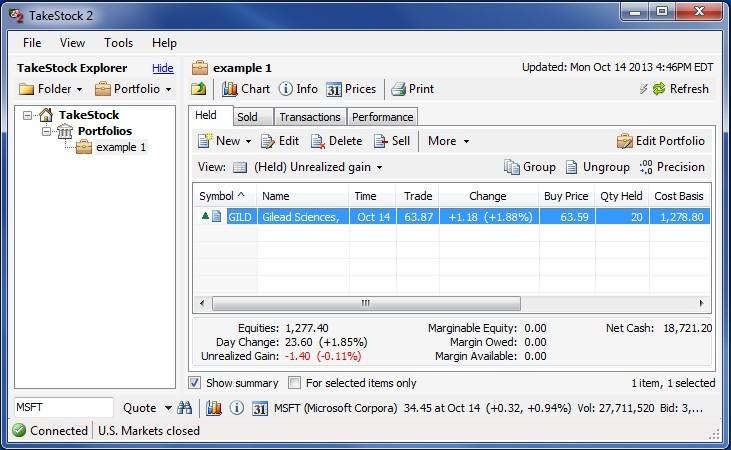
Task: Click the Sell holding icon
Action: (381, 141)
